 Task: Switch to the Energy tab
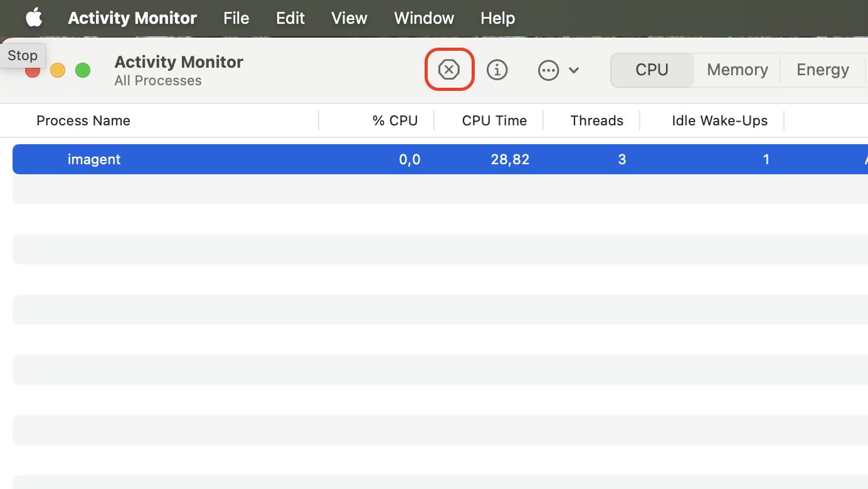(x=822, y=70)
